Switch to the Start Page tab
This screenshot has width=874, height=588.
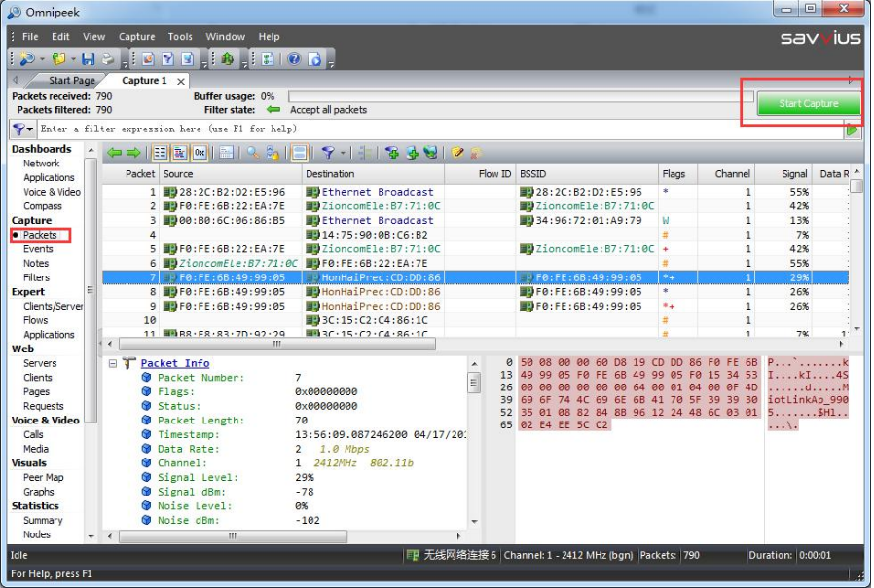coord(72,80)
